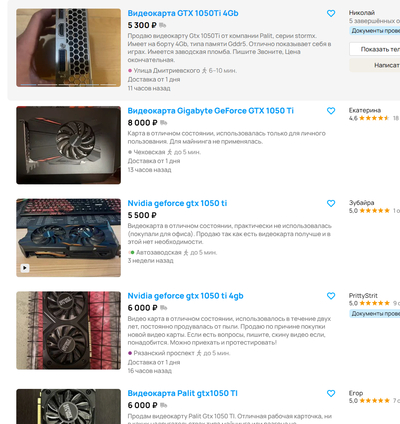Open the dual-fan Palit card on red mat photo
Image resolution: width=400 pixels, height=424 pixels.
point(69,330)
